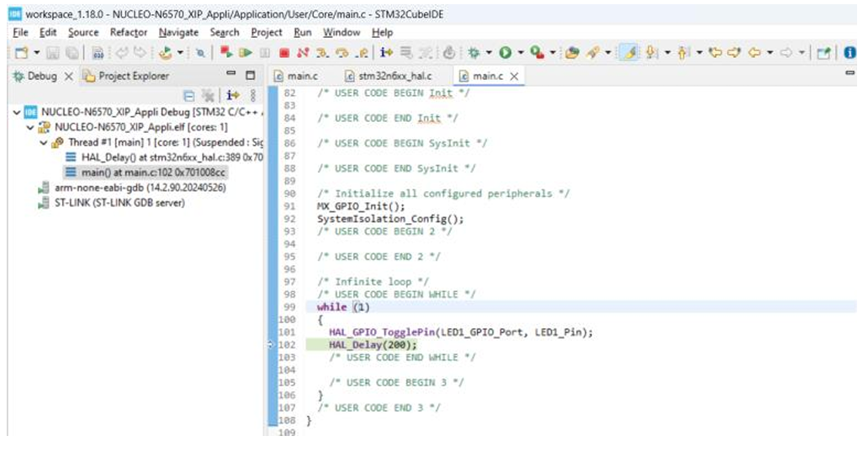This screenshot has width=868, height=452.
Task: Click the Terminate and Relaunch icon
Action: (x=226, y=52)
